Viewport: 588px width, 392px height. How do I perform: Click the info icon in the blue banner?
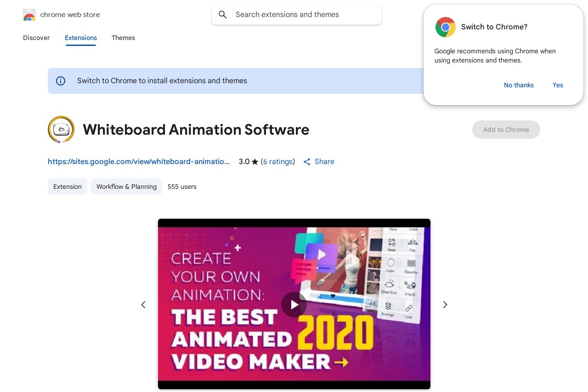coord(61,81)
